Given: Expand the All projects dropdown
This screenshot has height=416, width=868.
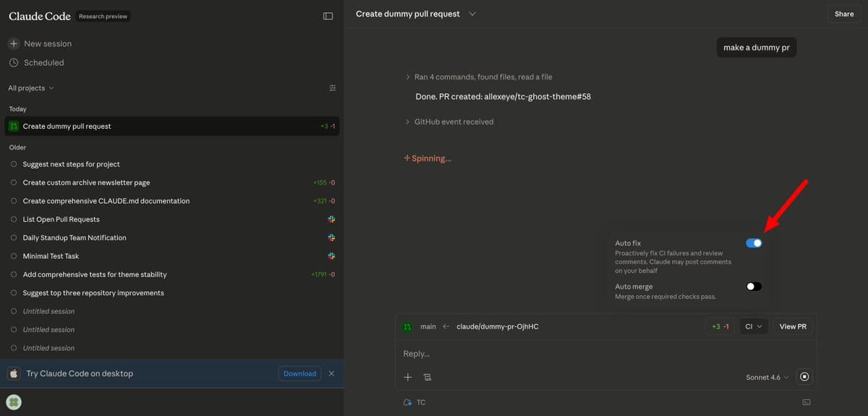Looking at the screenshot, I should click(x=31, y=88).
